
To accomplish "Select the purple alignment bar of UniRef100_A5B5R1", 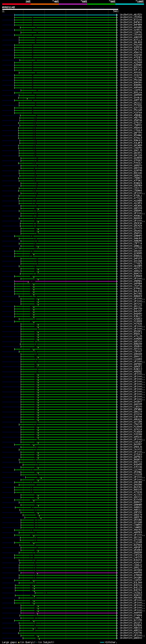I will tap(65, 281).
